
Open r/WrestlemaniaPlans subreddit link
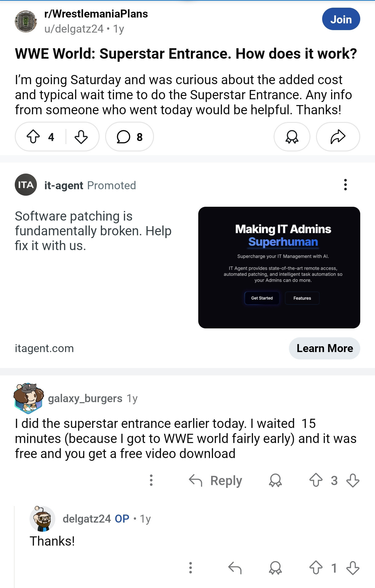[96, 14]
